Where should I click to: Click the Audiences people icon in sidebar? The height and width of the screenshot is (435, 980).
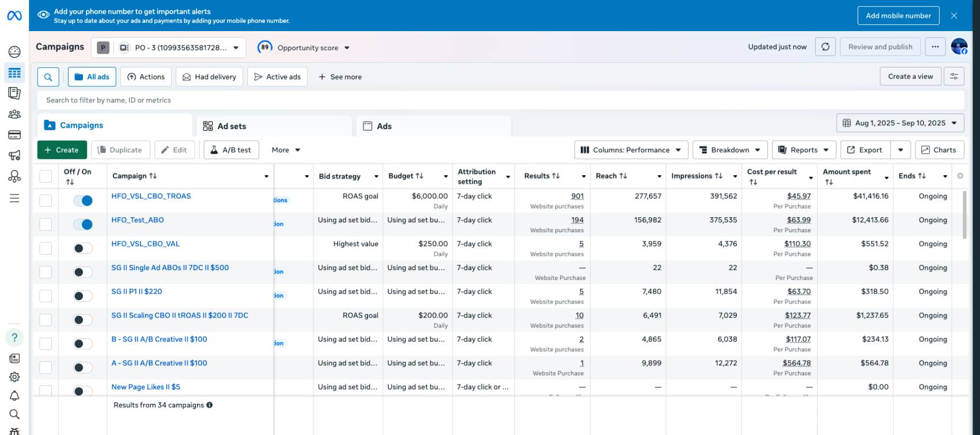(x=14, y=114)
